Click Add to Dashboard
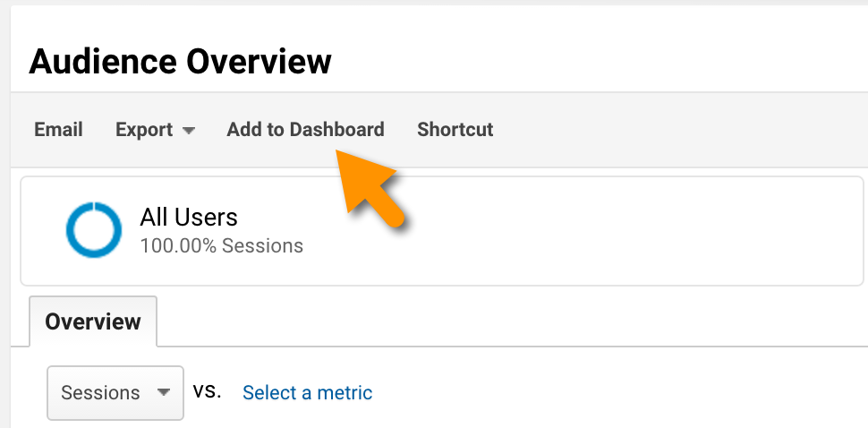868x428 pixels. click(305, 130)
